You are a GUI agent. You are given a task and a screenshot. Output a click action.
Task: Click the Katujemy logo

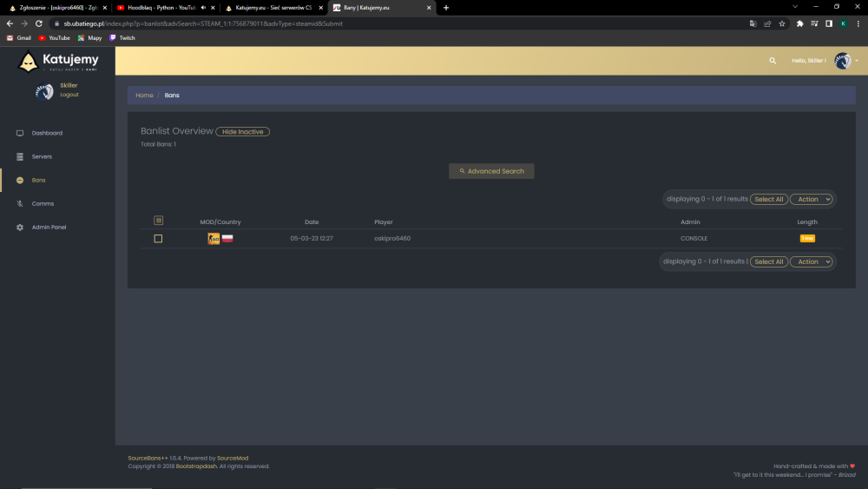[x=57, y=61]
